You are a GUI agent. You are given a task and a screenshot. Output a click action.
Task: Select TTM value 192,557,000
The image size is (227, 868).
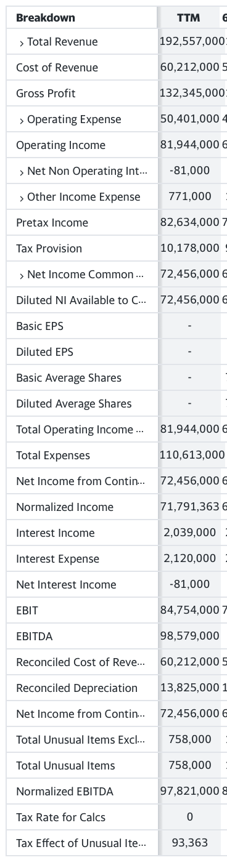[x=192, y=42]
